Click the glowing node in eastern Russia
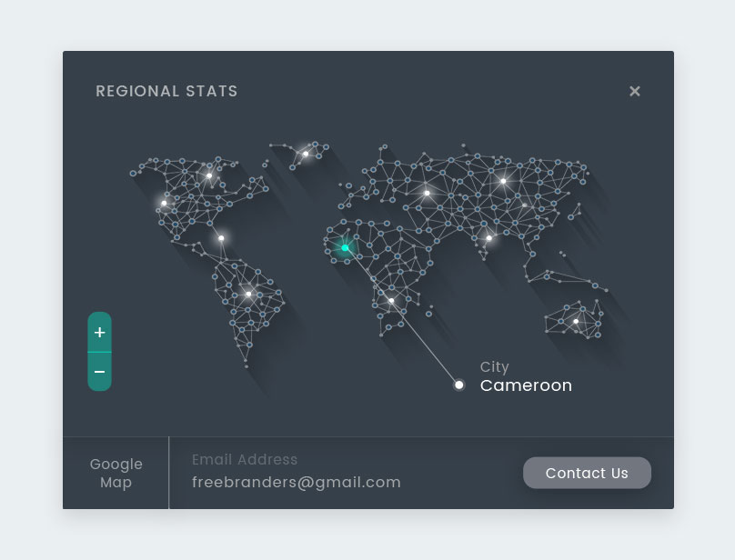The image size is (735, 560). [x=503, y=181]
